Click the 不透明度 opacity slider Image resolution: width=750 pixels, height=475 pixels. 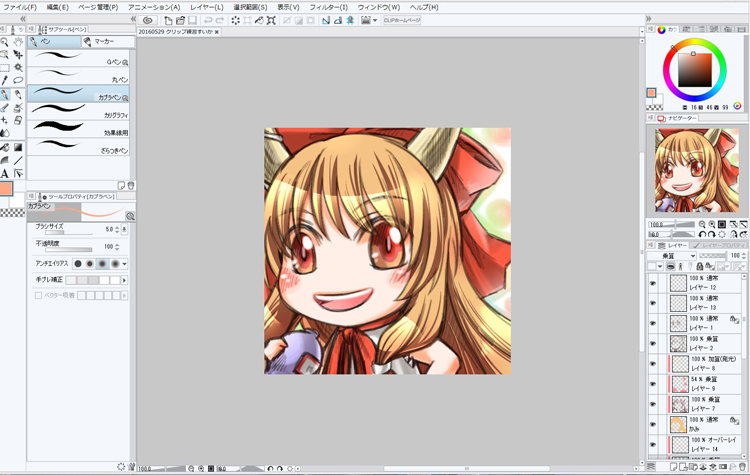tap(69, 249)
